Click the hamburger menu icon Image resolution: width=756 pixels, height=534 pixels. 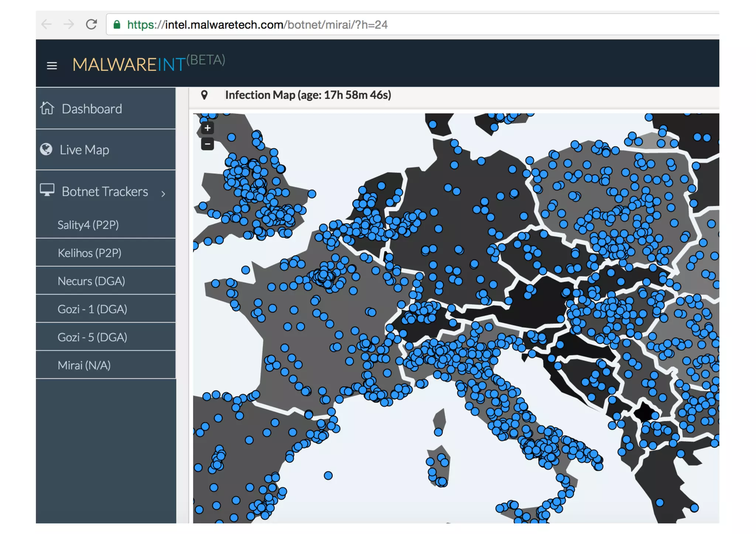pyautogui.click(x=52, y=66)
